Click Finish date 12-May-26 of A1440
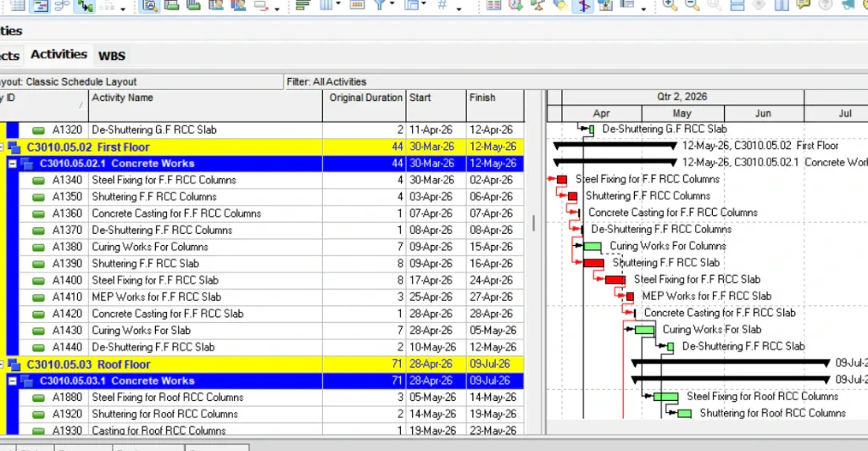This screenshot has width=868, height=451. click(493, 348)
